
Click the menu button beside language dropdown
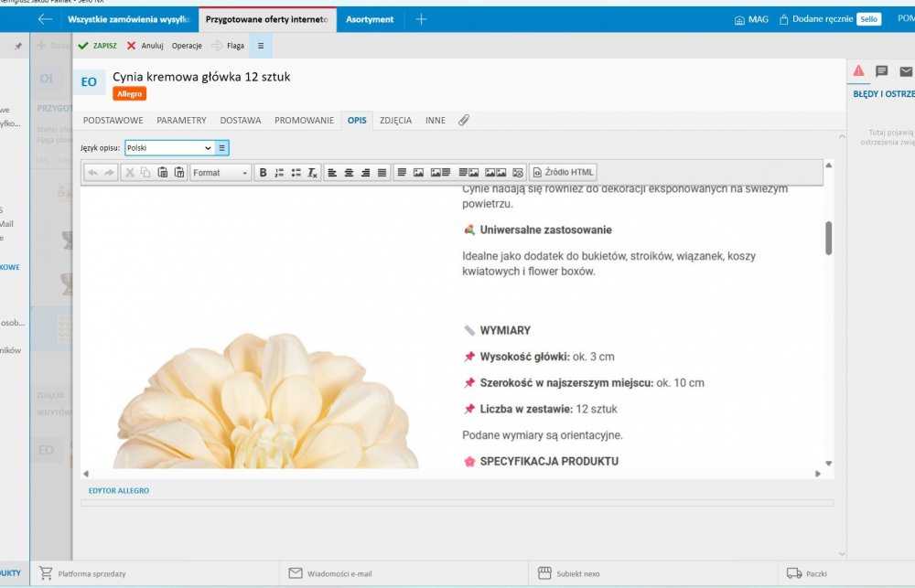(221, 148)
